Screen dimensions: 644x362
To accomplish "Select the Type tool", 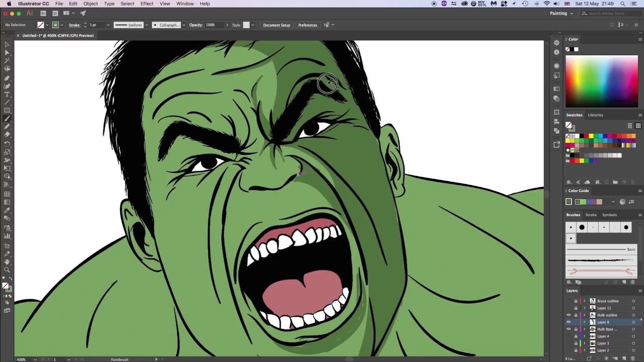I will [x=7, y=94].
